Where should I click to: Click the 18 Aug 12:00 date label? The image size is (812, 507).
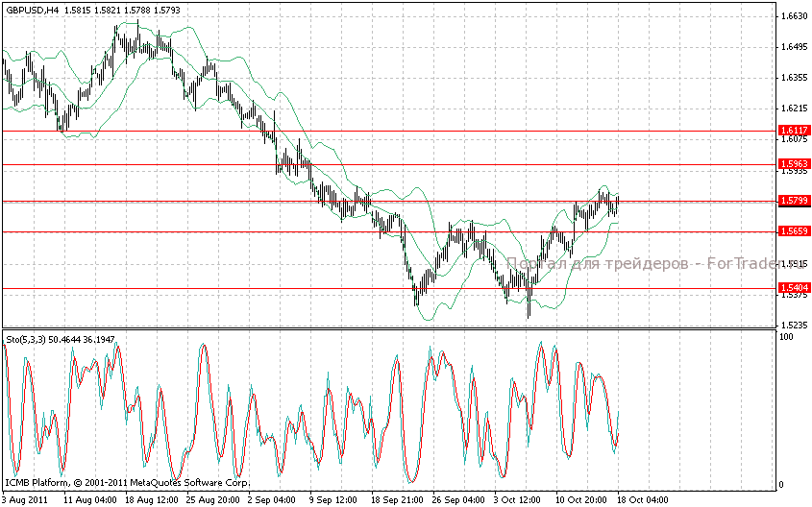152,500
